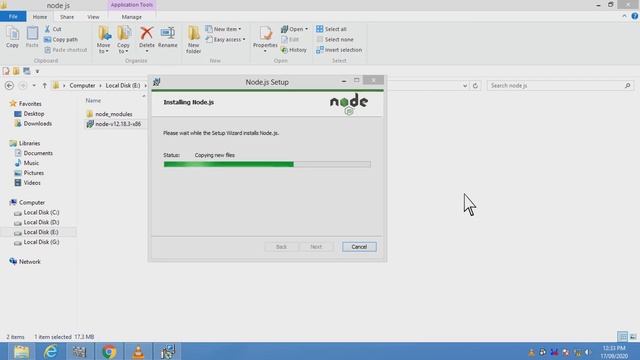
Task: Click Computer in the address breadcrumb
Action: click(x=82, y=86)
